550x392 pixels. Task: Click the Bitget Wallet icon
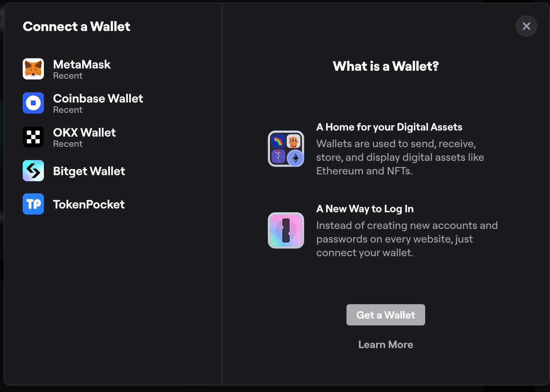point(33,171)
